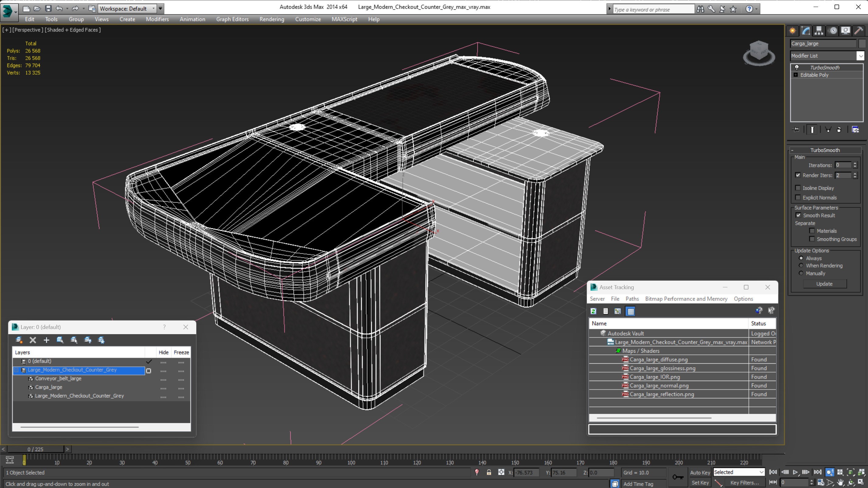Select the When Rendering radio option
Screen dimensions: 868x488
click(801, 265)
